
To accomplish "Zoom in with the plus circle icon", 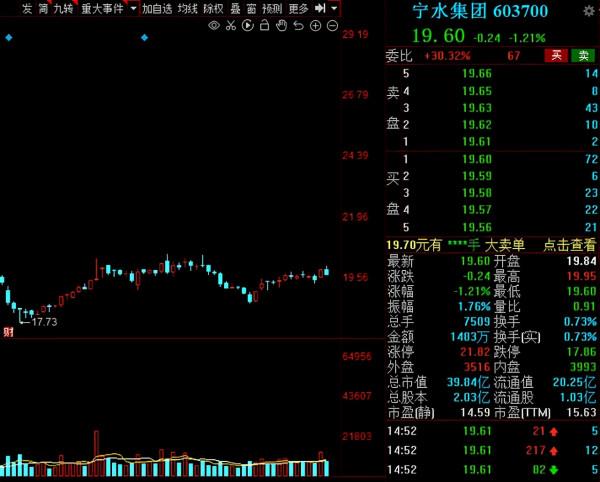I will [315, 25].
